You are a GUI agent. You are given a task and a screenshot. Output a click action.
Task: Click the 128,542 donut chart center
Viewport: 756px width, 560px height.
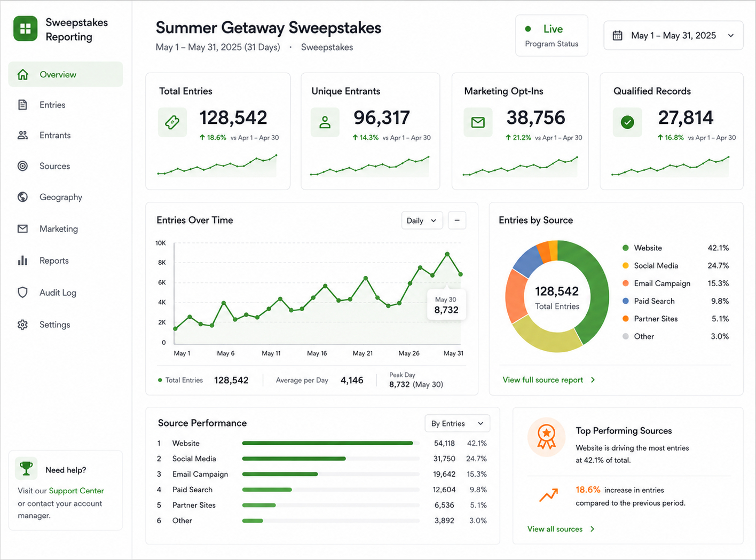pyautogui.click(x=557, y=297)
